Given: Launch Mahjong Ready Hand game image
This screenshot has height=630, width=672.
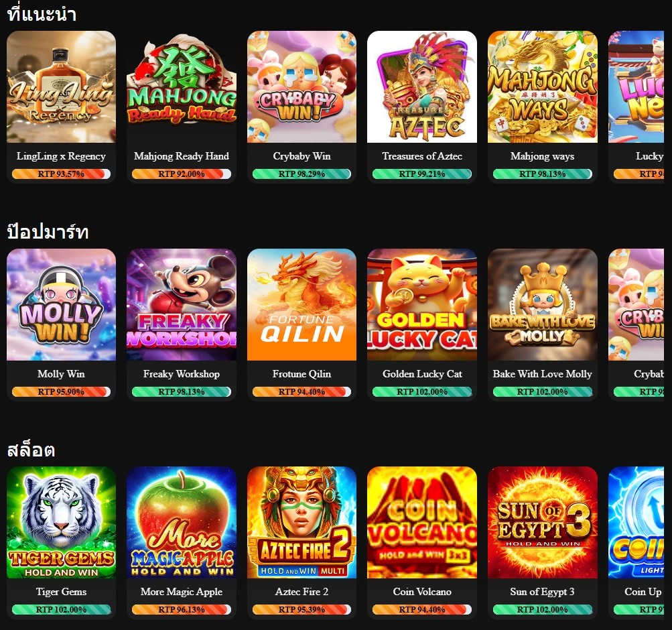Looking at the screenshot, I should (x=182, y=86).
